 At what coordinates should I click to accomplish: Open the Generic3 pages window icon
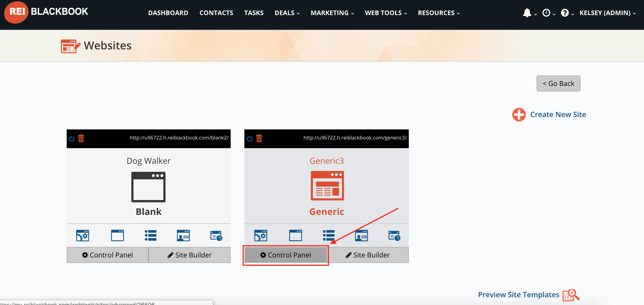[x=295, y=235]
